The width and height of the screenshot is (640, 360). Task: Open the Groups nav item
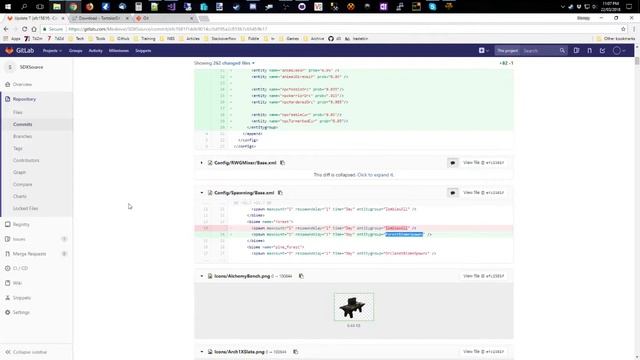coord(76,51)
